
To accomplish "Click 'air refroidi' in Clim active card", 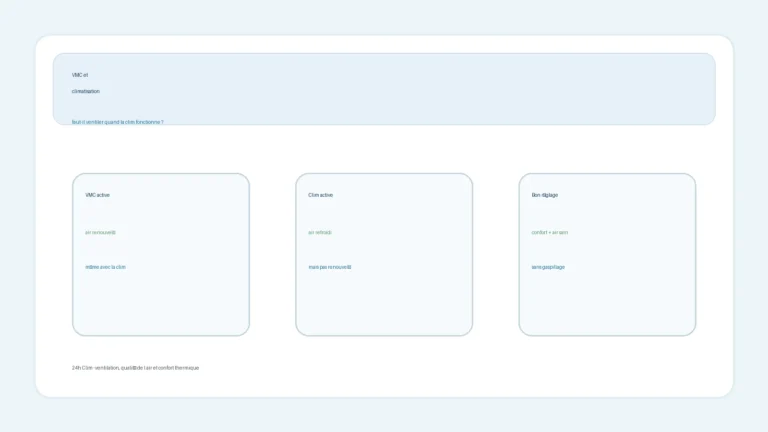I will 320,233.
